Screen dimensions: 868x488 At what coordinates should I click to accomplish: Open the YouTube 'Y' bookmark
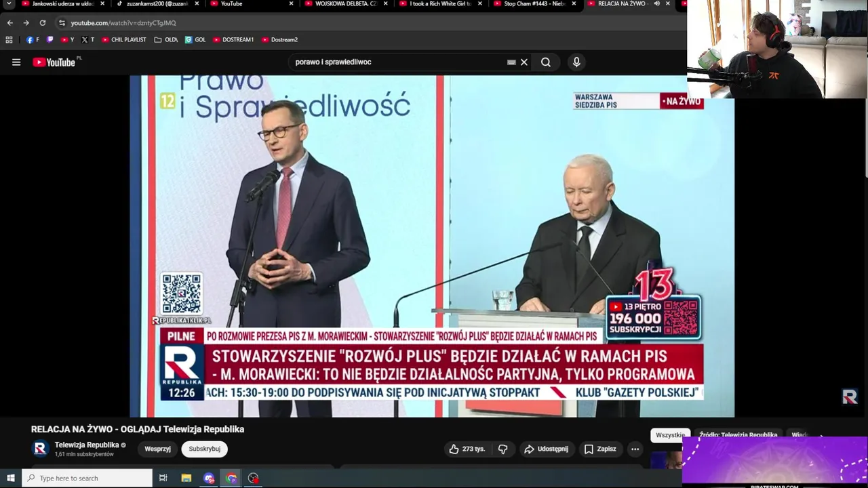click(67, 40)
